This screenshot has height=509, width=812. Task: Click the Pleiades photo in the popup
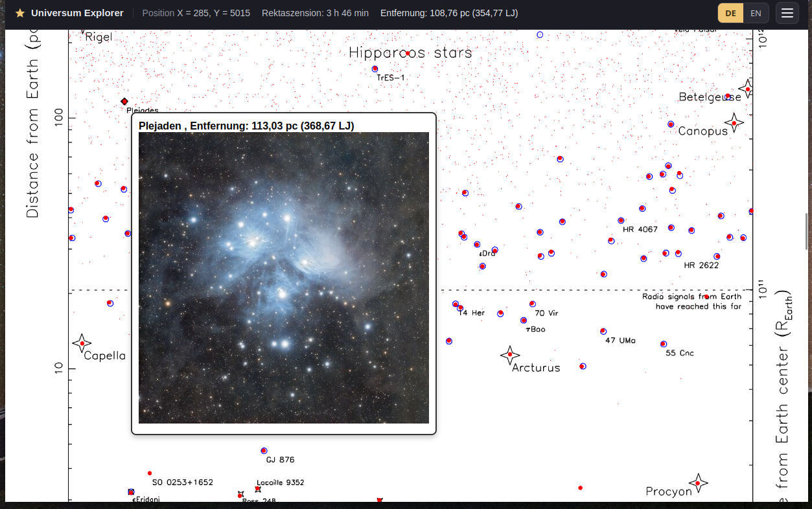(x=284, y=278)
